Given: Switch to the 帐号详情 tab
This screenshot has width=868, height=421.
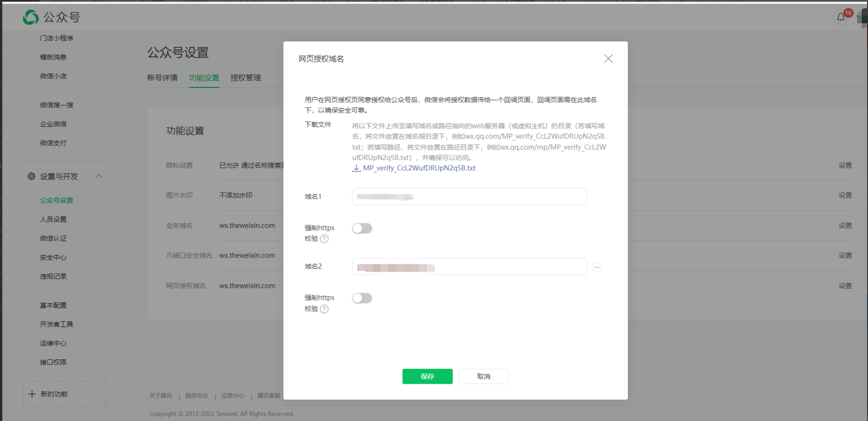Looking at the screenshot, I should 162,78.
